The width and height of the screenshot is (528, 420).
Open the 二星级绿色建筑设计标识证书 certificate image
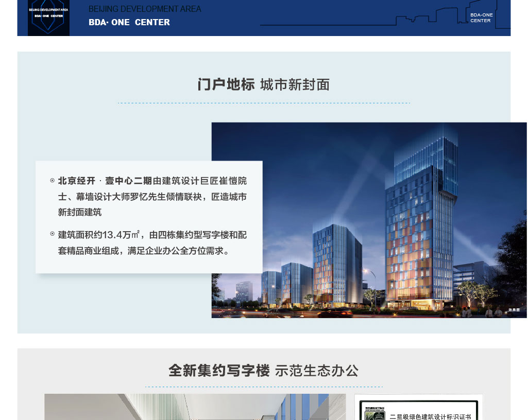click(x=419, y=407)
